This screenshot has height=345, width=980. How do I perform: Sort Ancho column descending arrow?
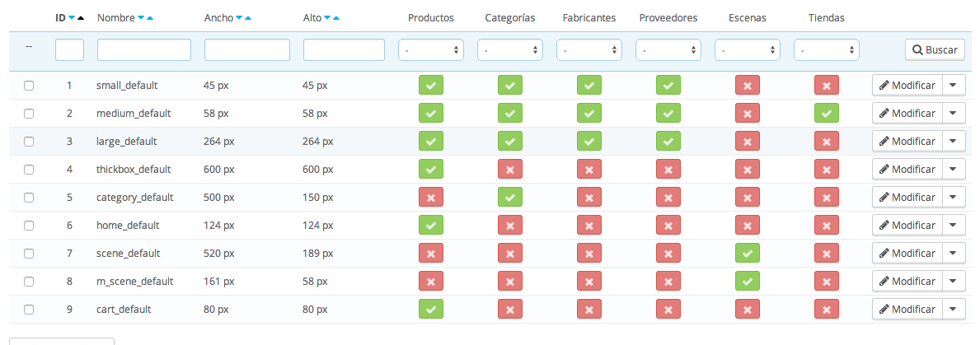click(x=239, y=17)
